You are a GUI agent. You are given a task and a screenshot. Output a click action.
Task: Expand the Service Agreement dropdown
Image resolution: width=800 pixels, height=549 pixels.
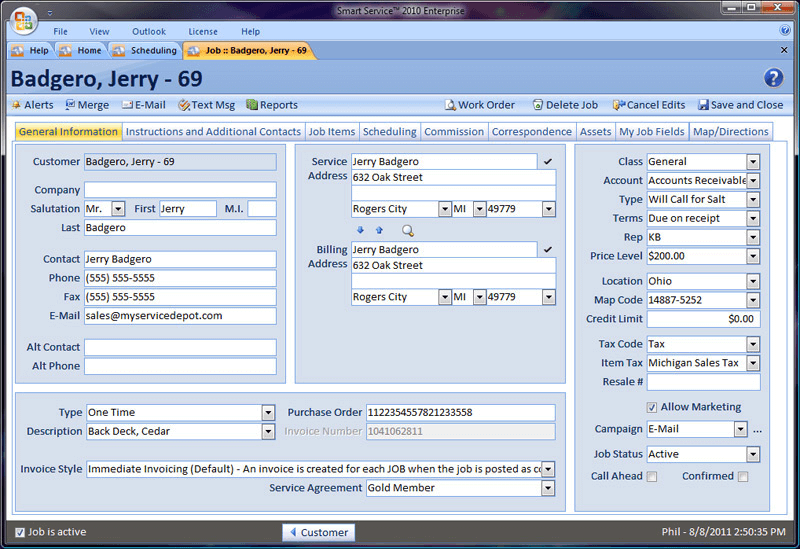[548, 488]
